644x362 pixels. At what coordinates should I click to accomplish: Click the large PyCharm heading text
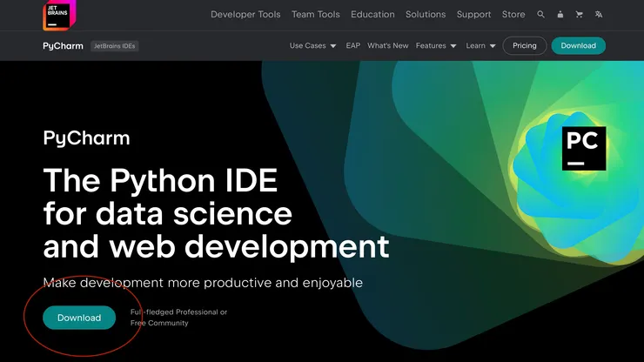(x=86, y=138)
